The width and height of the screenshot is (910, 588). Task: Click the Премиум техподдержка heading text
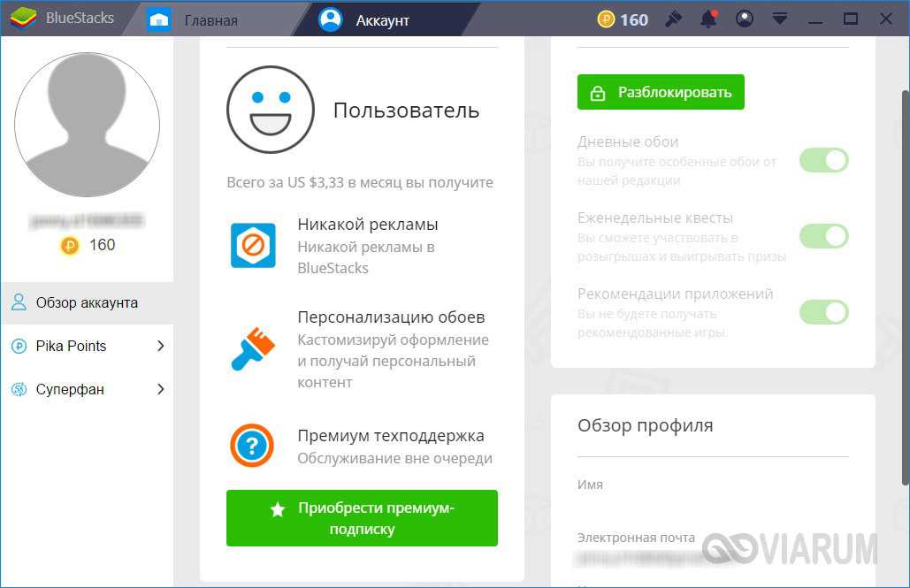point(391,436)
